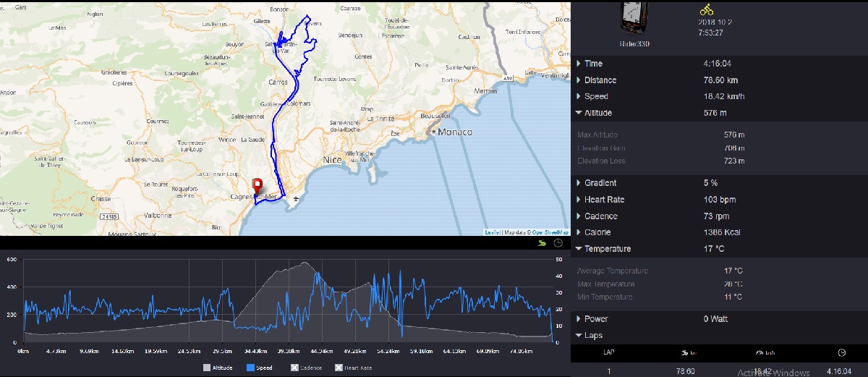Open the OpenStreetMap attribution link
Image resolution: width=868 pixels, height=377 pixels.
point(550,232)
